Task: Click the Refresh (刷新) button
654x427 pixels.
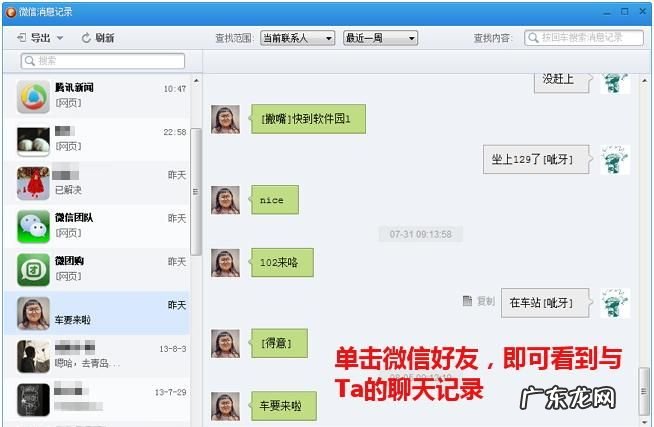Action: 98,38
